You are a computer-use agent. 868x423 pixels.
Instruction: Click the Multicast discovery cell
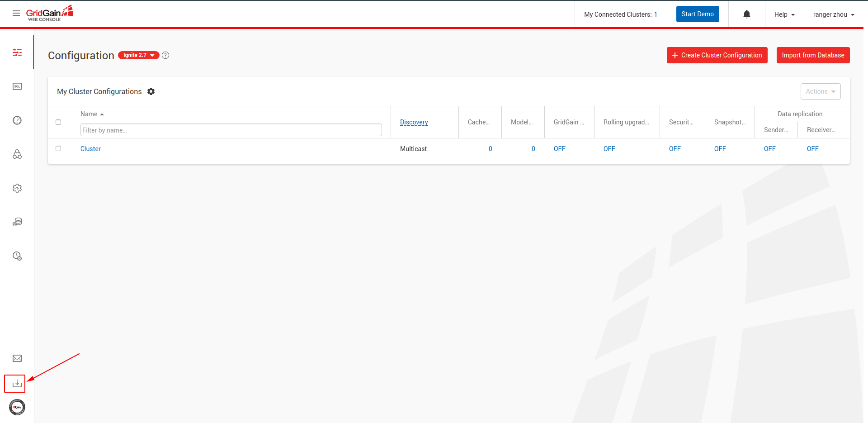(x=413, y=149)
